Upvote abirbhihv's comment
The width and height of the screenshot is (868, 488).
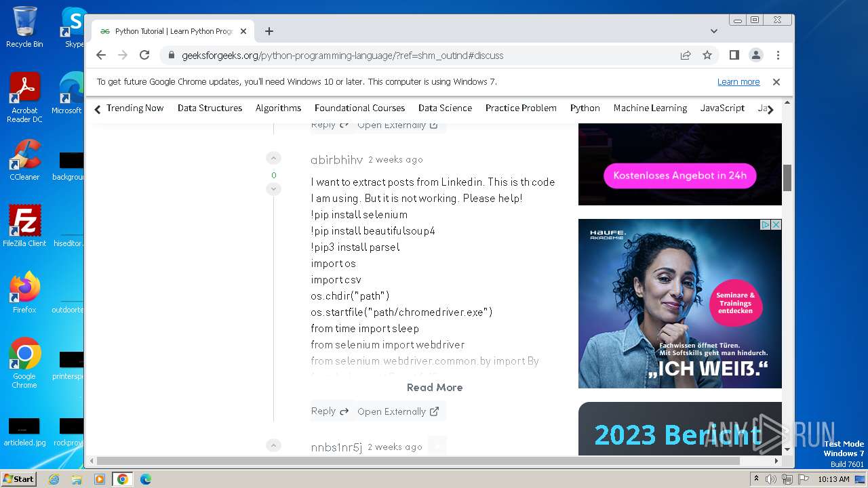tap(273, 159)
